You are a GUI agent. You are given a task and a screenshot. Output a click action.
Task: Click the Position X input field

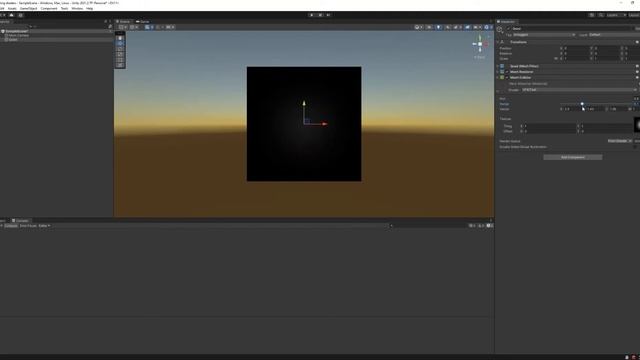[576, 48]
